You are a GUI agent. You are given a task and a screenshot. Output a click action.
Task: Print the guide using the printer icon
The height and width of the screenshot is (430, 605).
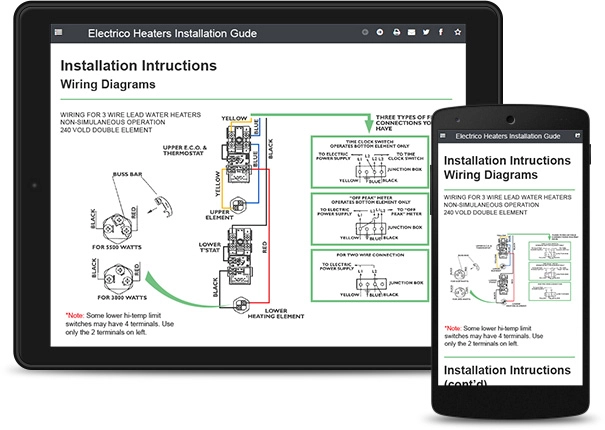(396, 32)
